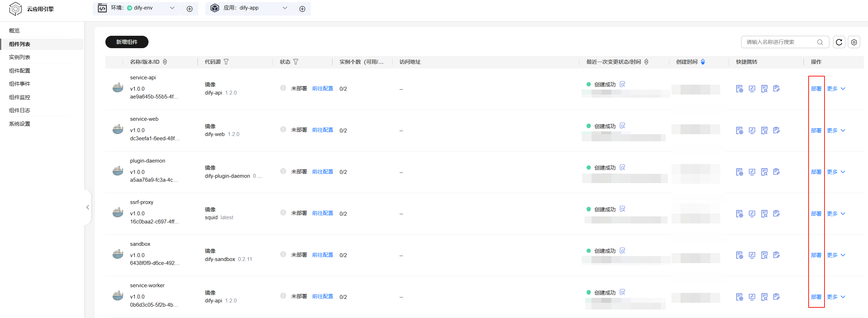This screenshot has height=318, width=868.
Task: View 创建成功 details icon for ssrf-proxy
Action: pyautogui.click(x=623, y=209)
